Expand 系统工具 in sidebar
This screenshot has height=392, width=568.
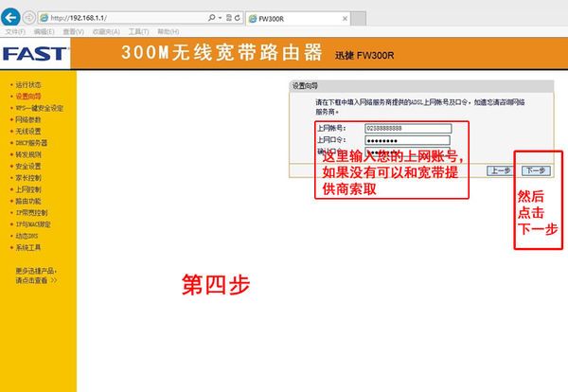click(28, 247)
